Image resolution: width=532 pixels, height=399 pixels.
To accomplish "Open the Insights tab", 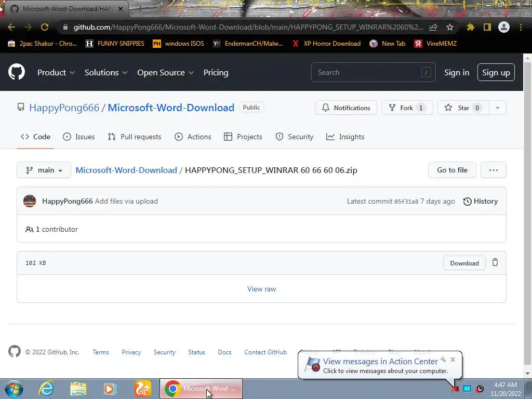I will tap(345, 137).
